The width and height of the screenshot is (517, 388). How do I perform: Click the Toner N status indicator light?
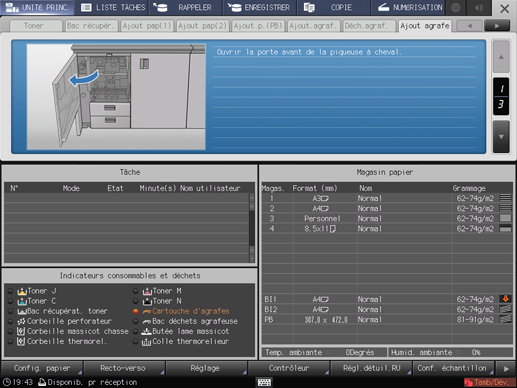135,301
